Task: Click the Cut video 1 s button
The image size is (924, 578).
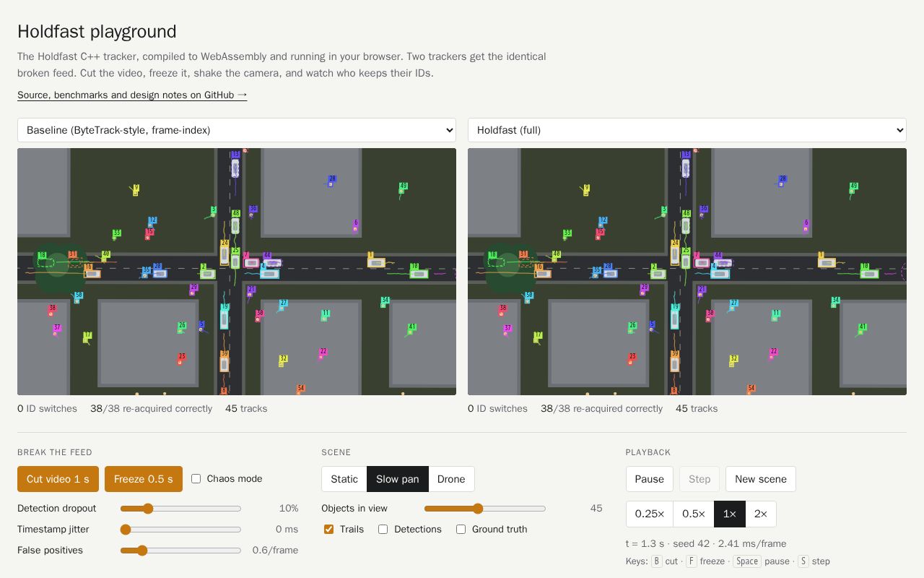Action: point(58,479)
